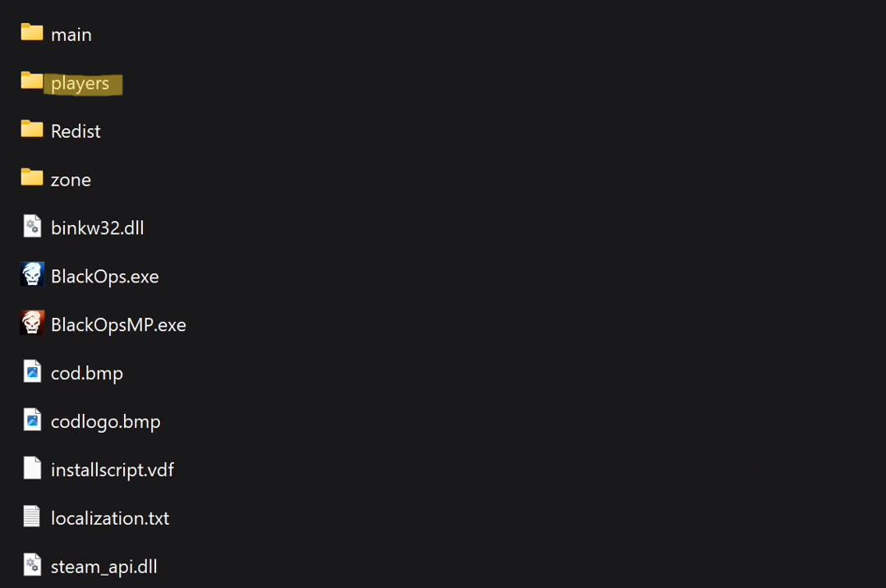The width and height of the screenshot is (886, 588).
Task: Select the BlackOps.exe file name
Action: [x=104, y=277]
